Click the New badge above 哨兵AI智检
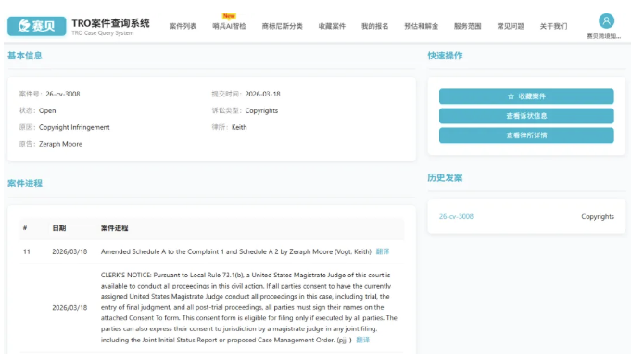The width and height of the screenshot is (644, 360). coord(229,16)
